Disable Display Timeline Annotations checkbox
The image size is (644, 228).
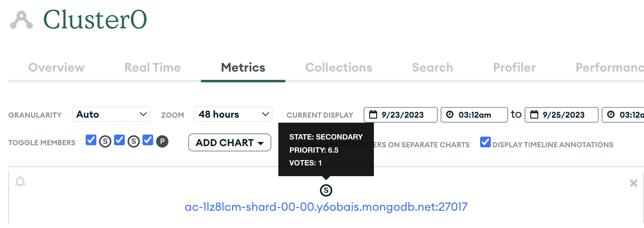point(485,142)
